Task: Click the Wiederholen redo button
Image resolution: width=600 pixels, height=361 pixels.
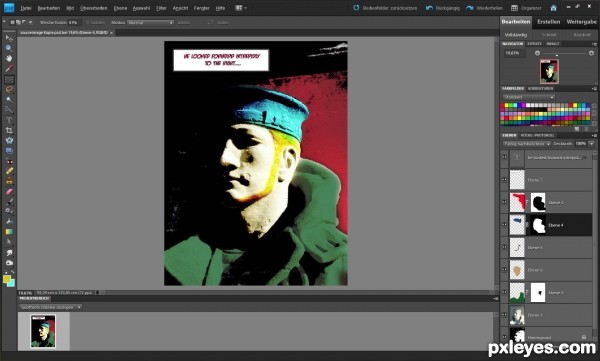Action: coord(484,8)
